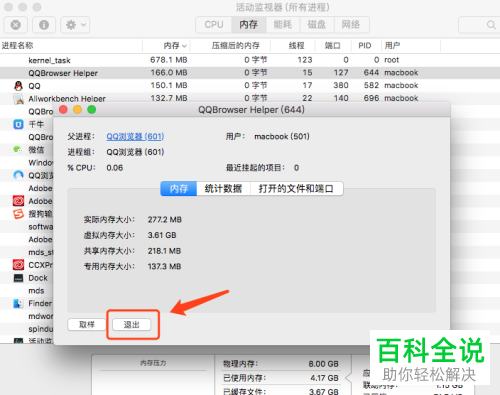Click the 千牛 app icon
Viewport: 500px width, 395px height.
[18, 124]
